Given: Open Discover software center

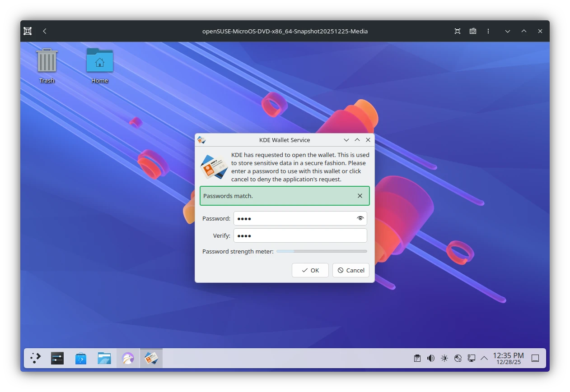Looking at the screenshot, I should tap(81, 358).
